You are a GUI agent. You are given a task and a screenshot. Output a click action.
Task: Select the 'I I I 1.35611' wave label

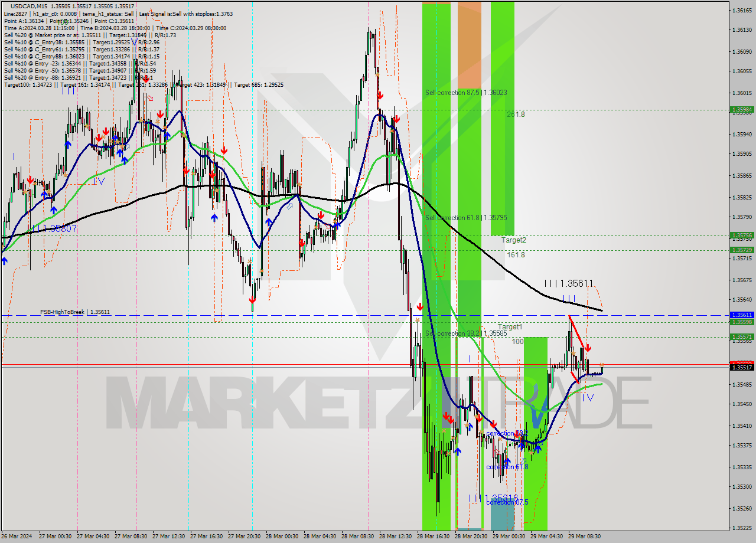(x=569, y=283)
